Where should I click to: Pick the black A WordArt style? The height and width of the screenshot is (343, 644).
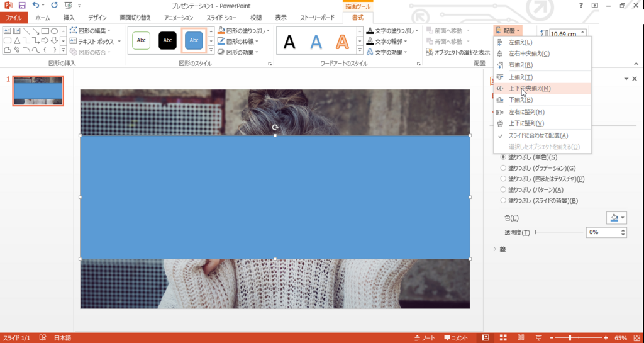point(289,42)
